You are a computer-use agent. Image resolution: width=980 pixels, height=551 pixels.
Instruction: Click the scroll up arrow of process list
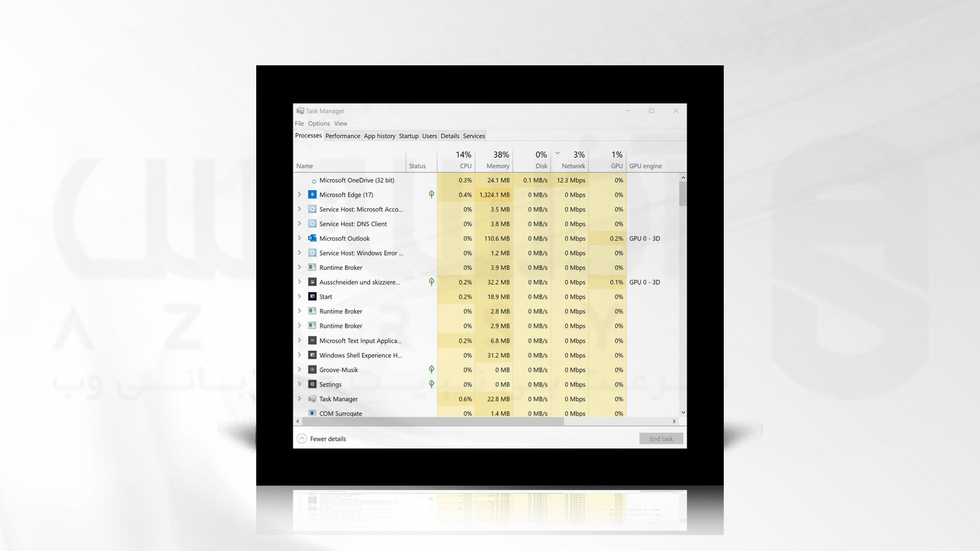point(683,178)
